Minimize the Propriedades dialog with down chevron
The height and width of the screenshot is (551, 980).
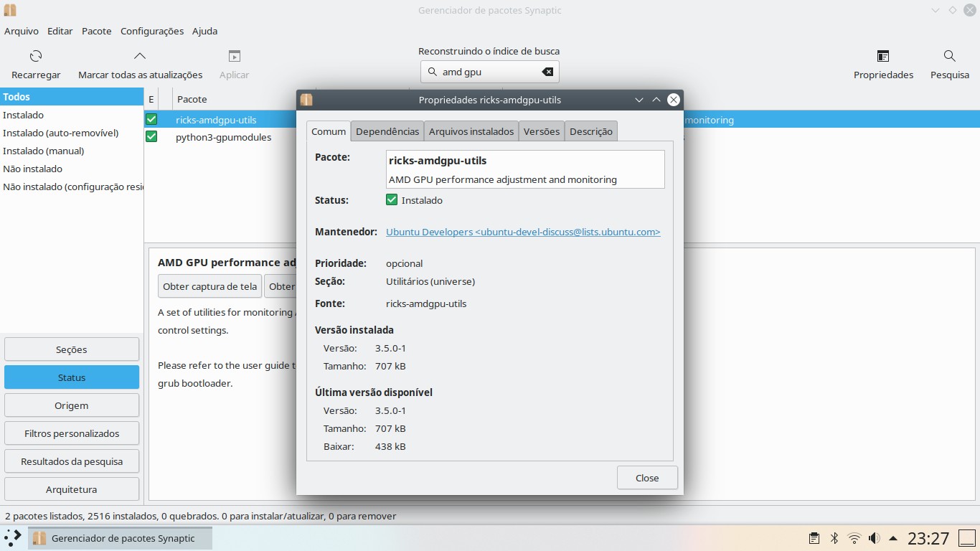click(639, 100)
